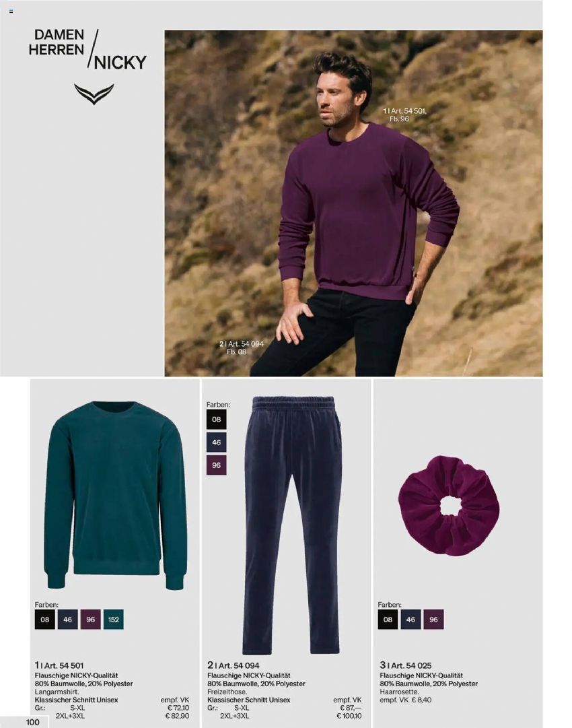Viewport: 572px width, 728px height.
Task: Pick swatch 96 under the green sweatshirt
Action: [90, 620]
